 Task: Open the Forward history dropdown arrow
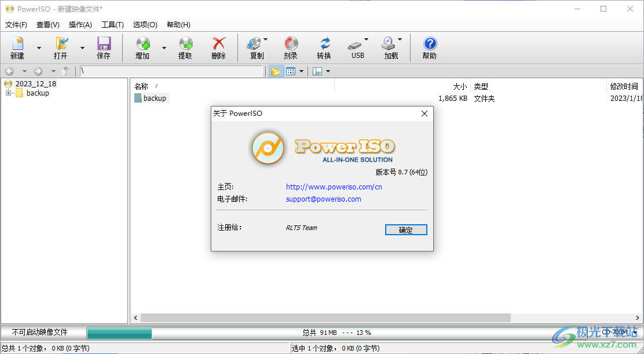coord(53,71)
